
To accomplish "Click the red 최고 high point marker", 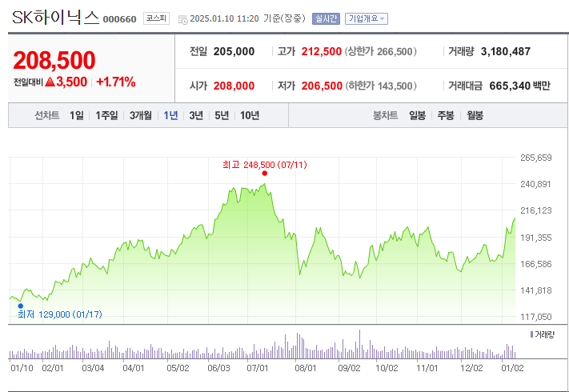I will pos(265,174).
